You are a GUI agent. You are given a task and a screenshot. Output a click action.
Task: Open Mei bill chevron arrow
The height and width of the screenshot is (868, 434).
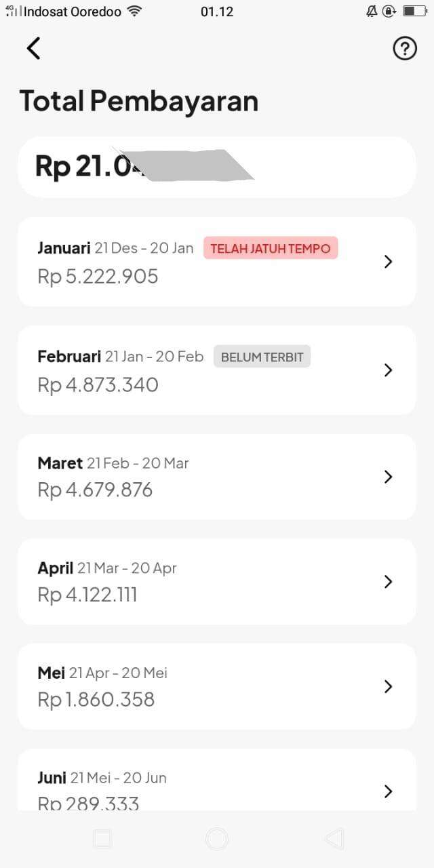coord(388,686)
